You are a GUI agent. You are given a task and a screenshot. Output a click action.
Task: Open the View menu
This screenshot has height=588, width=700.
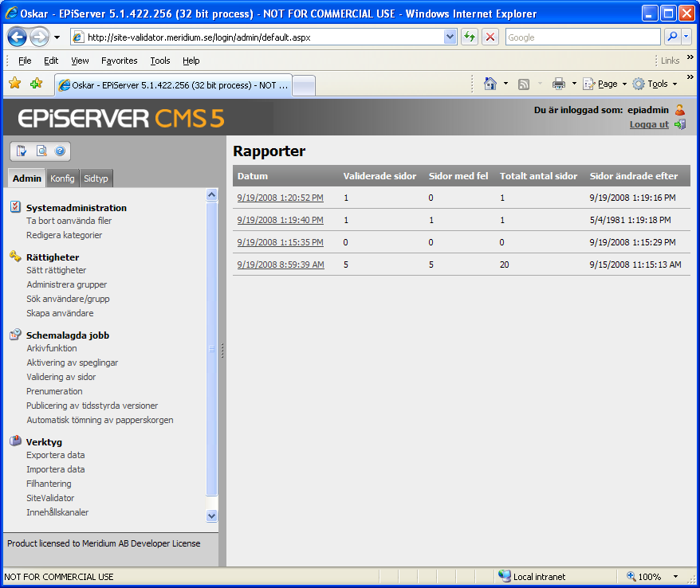80,61
